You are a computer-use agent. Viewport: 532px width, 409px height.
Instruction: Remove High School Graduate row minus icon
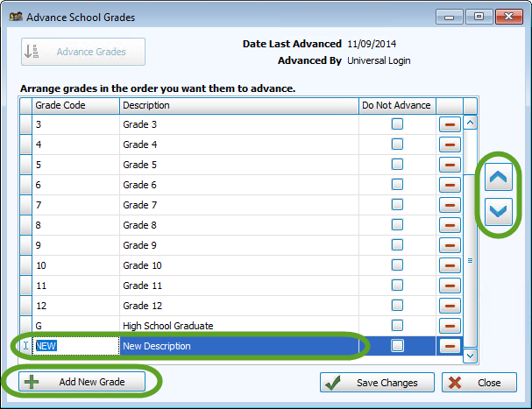[450, 326]
